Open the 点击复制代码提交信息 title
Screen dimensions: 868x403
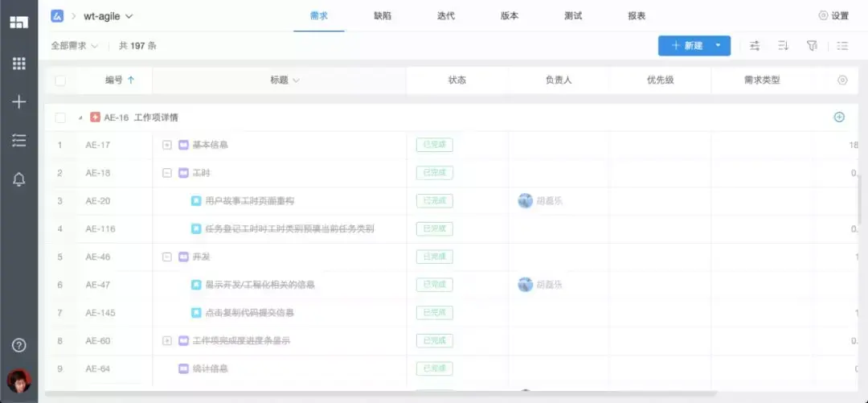click(x=250, y=313)
